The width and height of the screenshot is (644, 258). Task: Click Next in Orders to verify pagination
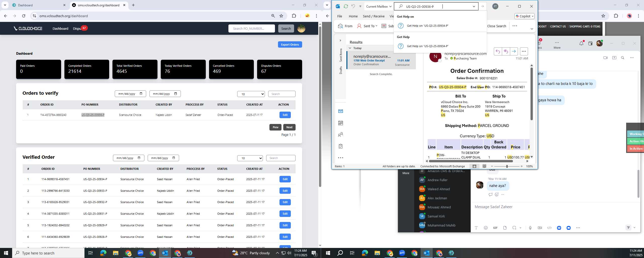pyautogui.click(x=289, y=127)
